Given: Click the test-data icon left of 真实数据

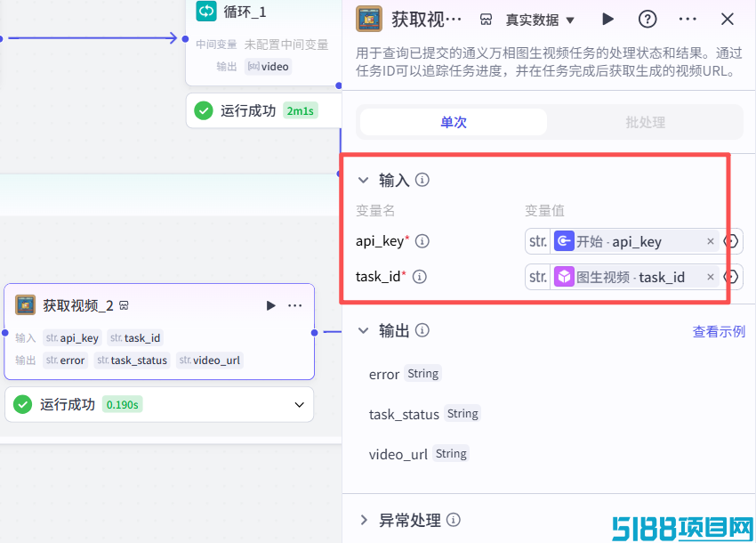Looking at the screenshot, I should pos(486,20).
